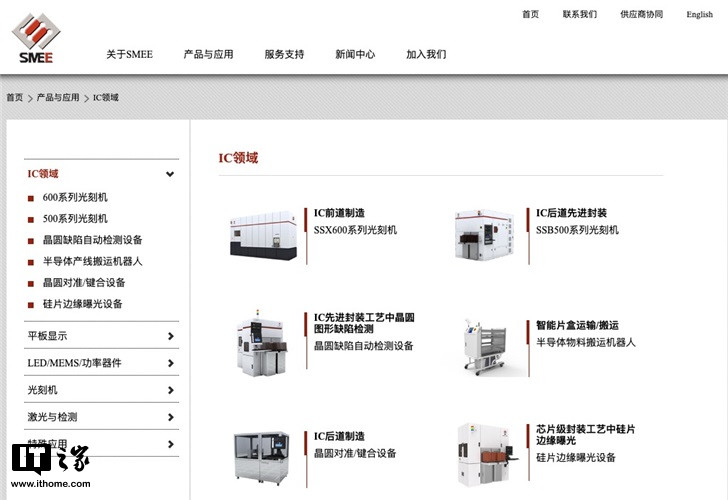Expand the 平板显示 sidebar category

click(171, 336)
